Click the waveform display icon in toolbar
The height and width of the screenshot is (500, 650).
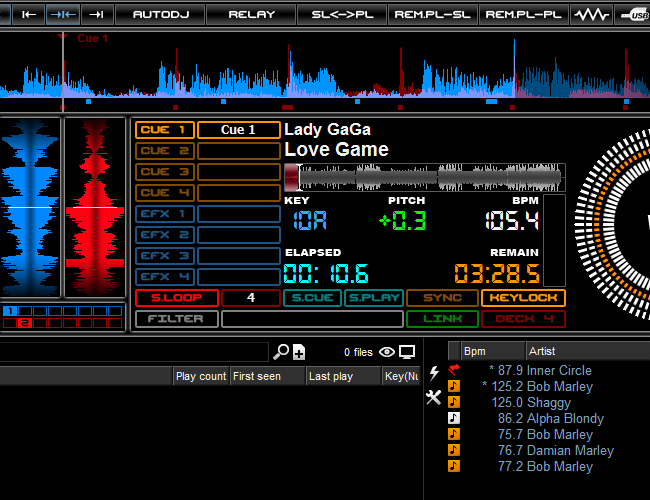592,15
